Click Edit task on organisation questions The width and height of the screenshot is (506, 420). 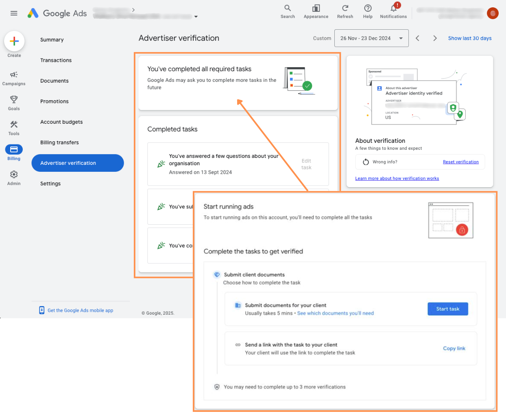(x=306, y=164)
